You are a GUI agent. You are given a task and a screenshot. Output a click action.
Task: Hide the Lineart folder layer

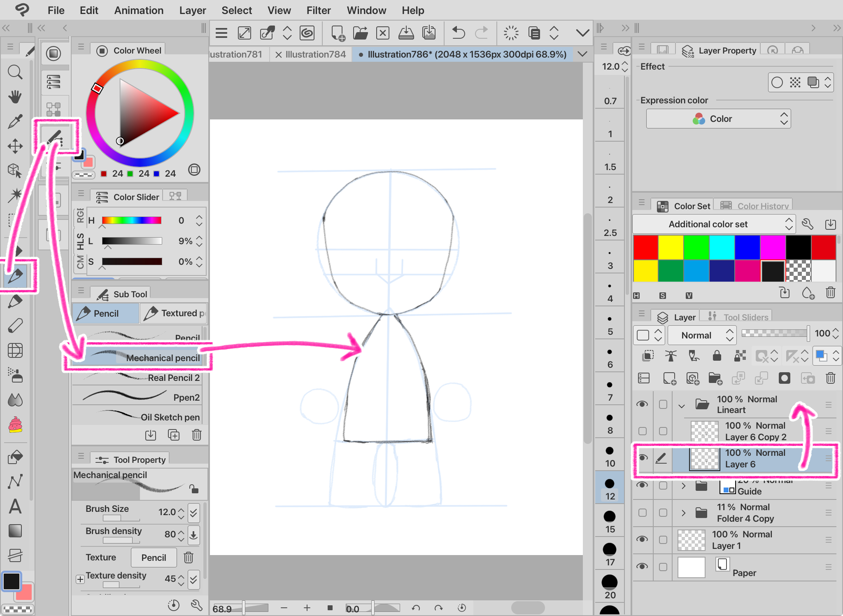pos(642,404)
